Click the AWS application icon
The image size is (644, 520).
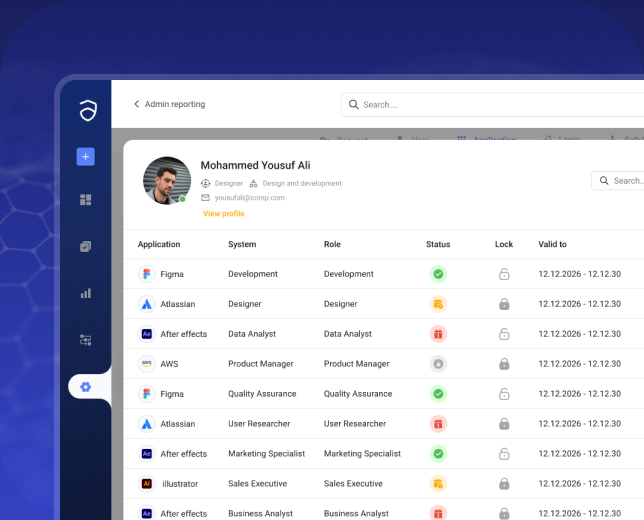146,364
